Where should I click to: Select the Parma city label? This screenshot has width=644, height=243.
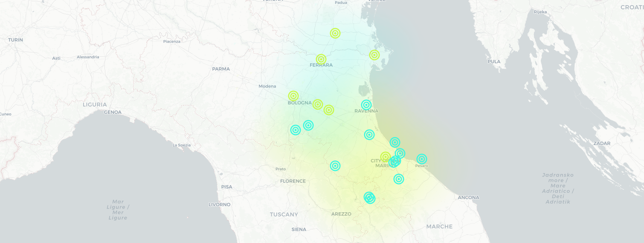pyautogui.click(x=221, y=69)
